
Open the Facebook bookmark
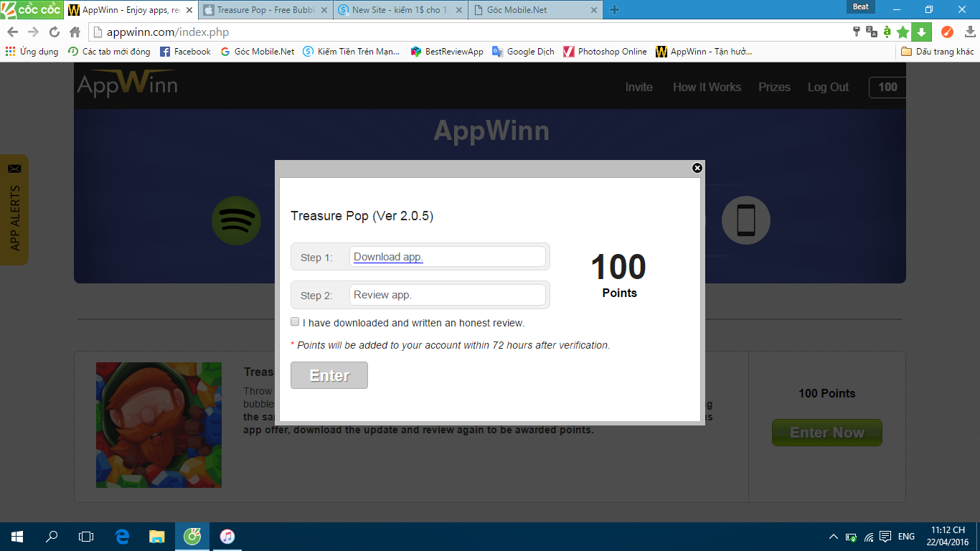tap(185, 52)
